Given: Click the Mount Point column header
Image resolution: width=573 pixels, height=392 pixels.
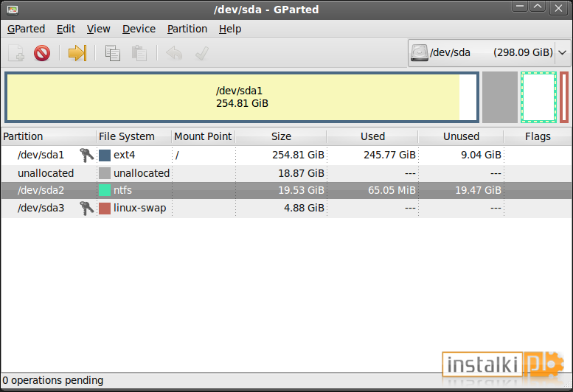Looking at the screenshot, I should click(204, 136).
